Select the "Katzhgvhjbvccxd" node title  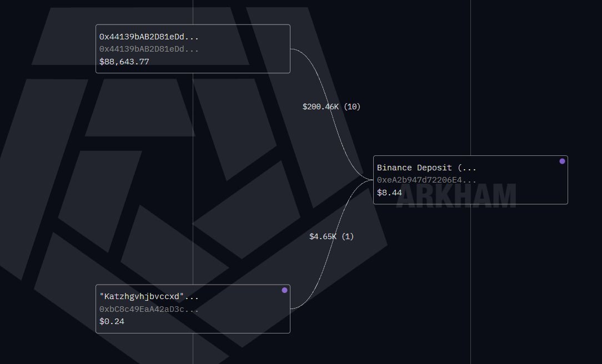click(149, 296)
